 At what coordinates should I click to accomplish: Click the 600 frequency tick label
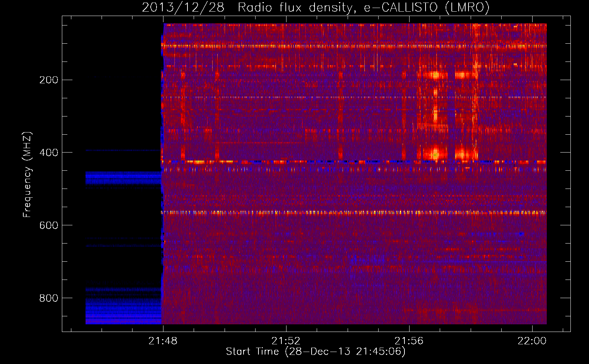[x=49, y=225]
